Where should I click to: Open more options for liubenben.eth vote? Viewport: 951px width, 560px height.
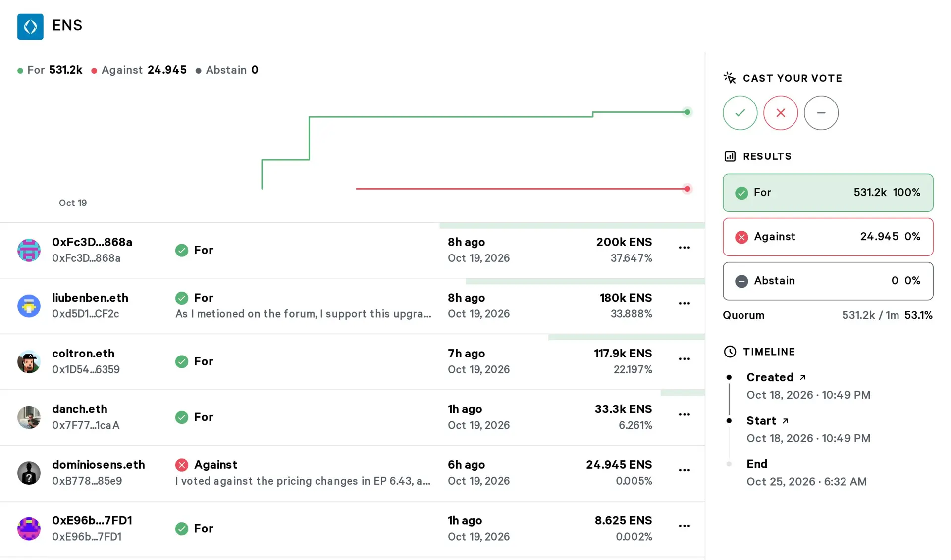[x=685, y=303]
